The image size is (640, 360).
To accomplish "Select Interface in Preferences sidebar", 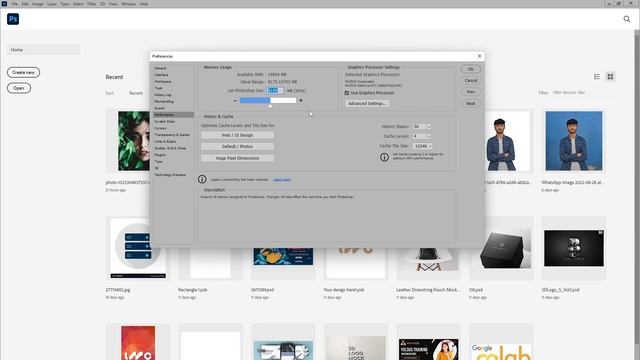I will pyautogui.click(x=161, y=75).
